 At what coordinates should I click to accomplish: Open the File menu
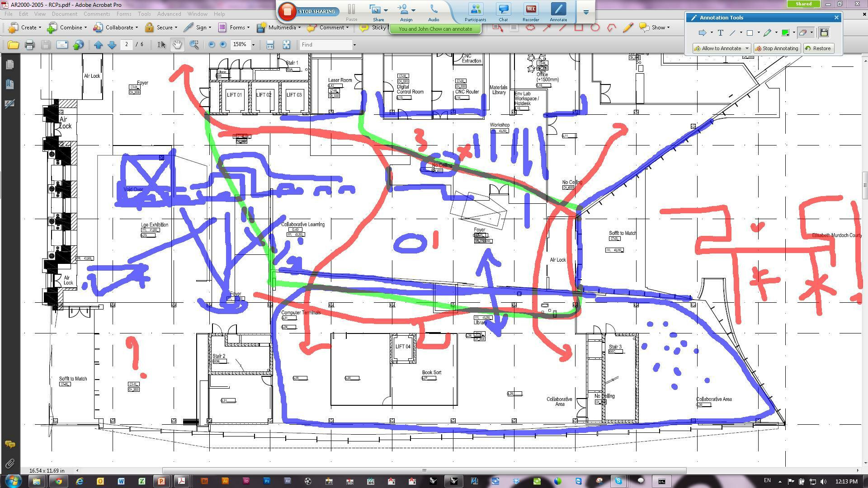(9, 14)
